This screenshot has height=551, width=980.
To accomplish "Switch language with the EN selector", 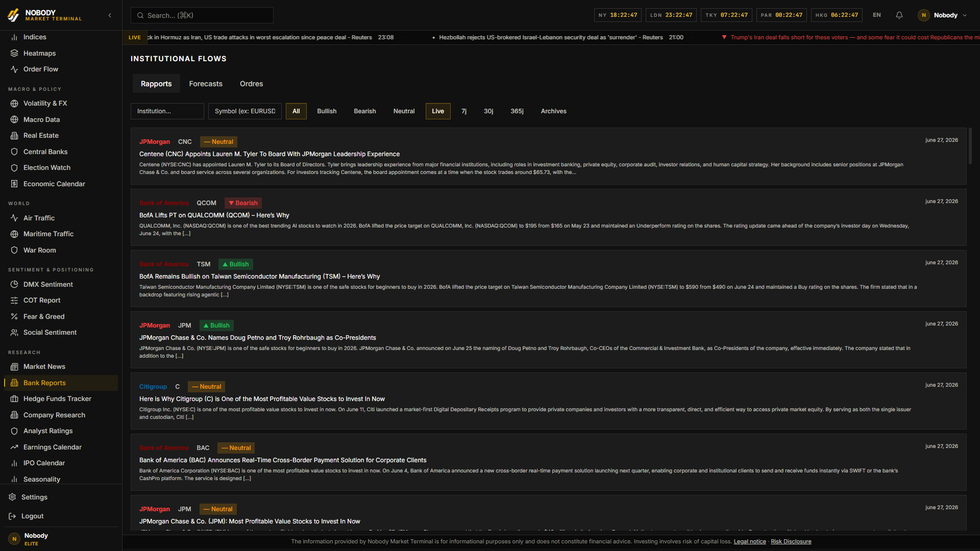I will tap(877, 15).
